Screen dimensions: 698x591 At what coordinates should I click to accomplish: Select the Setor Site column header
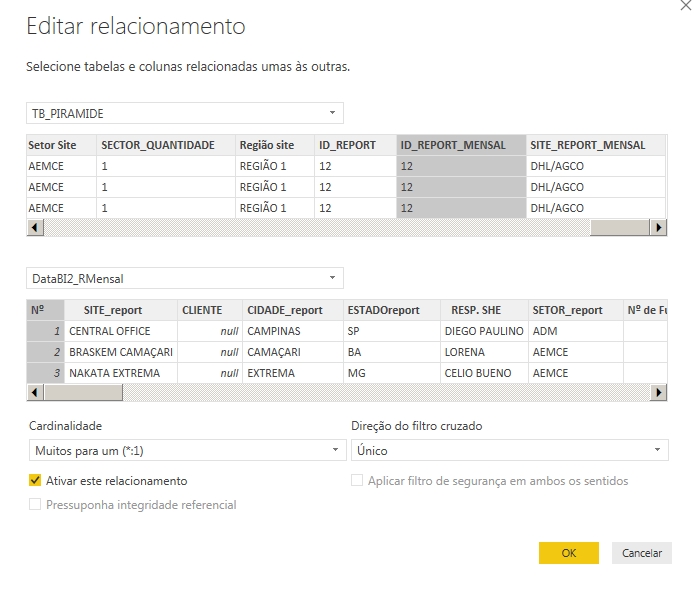(61, 145)
